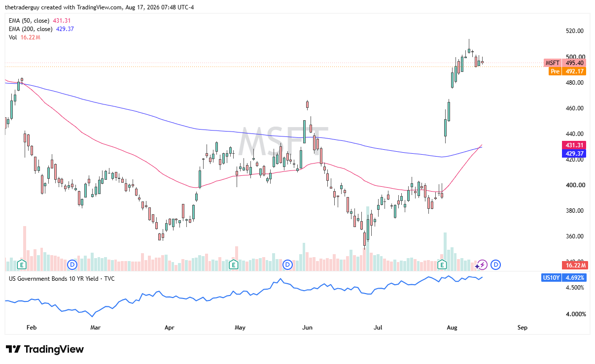Screen dimensions: 595x364
Task: Click the Sep label on time axis
Action: [523, 328]
